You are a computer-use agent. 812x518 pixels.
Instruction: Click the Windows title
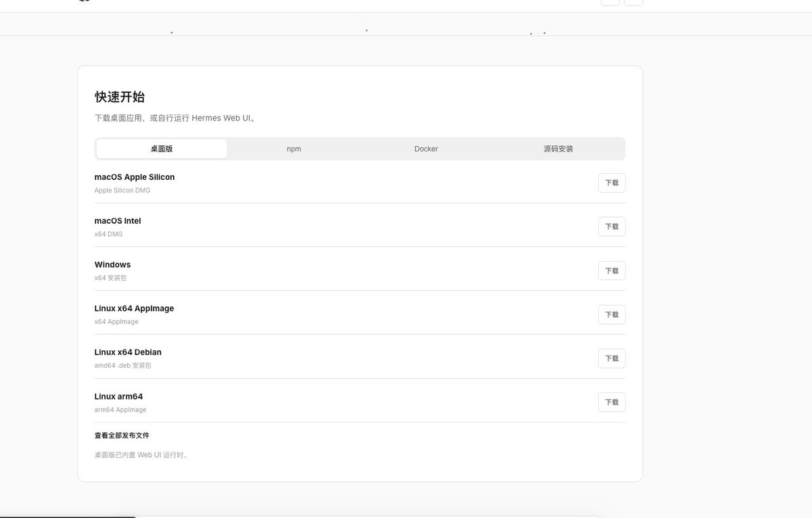click(112, 264)
